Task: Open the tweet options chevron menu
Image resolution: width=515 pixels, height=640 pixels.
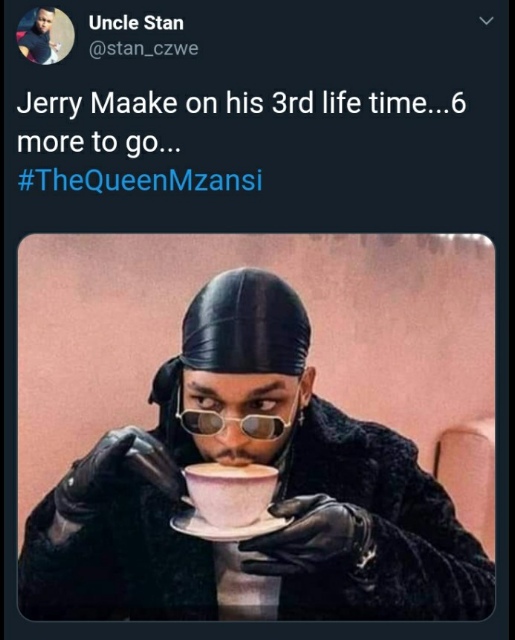Action: click(x=486, y=21)
